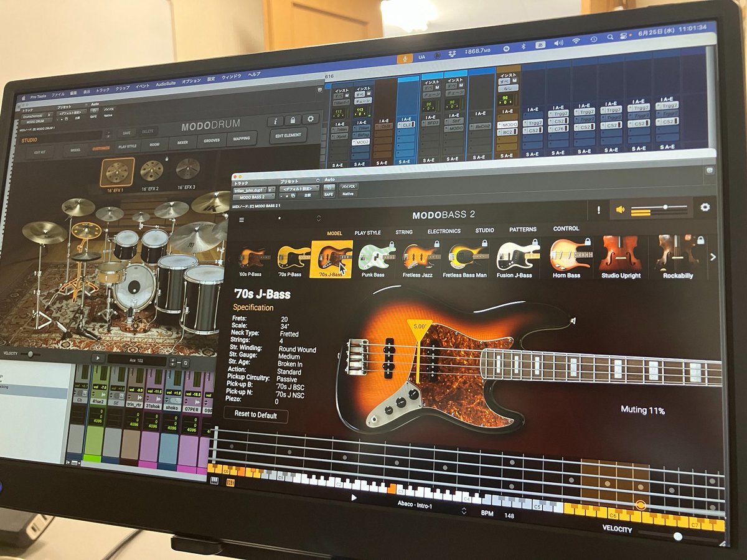
Task: Open the CONTROL tab
Action: click(x=566, y=228)
